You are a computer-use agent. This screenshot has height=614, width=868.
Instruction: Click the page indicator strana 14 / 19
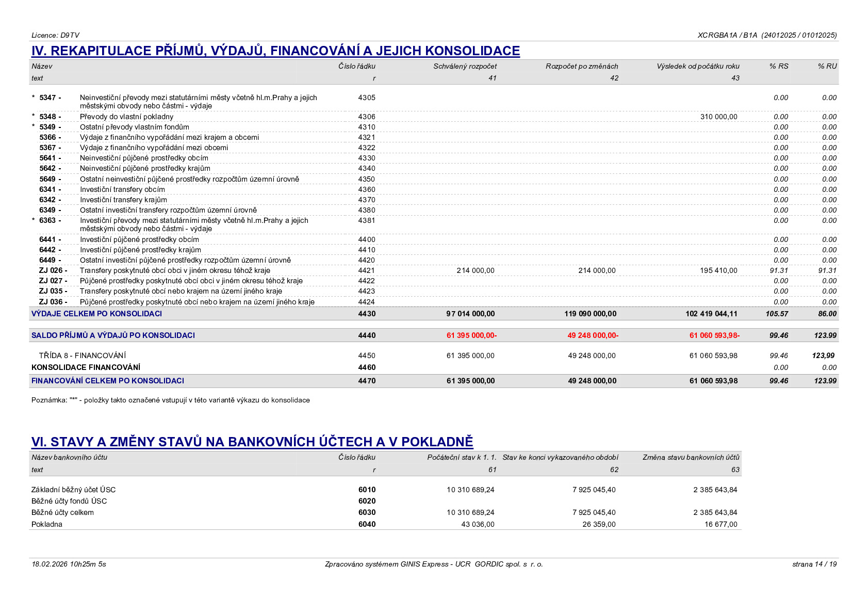[x=814, y=564]
